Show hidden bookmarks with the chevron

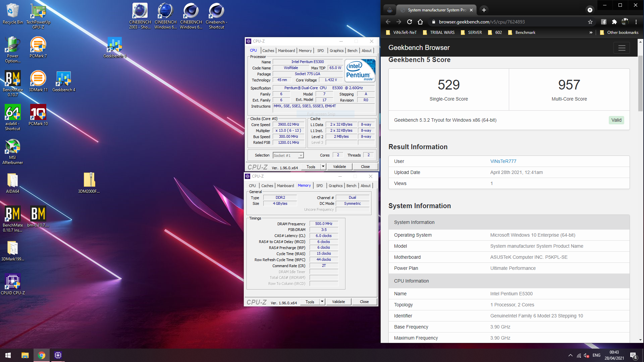[591, 33]
